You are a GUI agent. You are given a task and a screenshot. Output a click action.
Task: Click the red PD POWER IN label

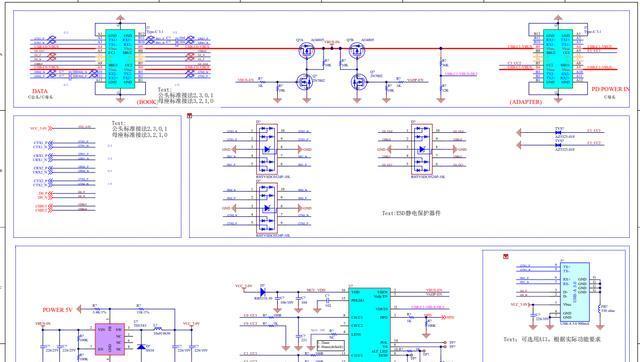tap(610, 89)
